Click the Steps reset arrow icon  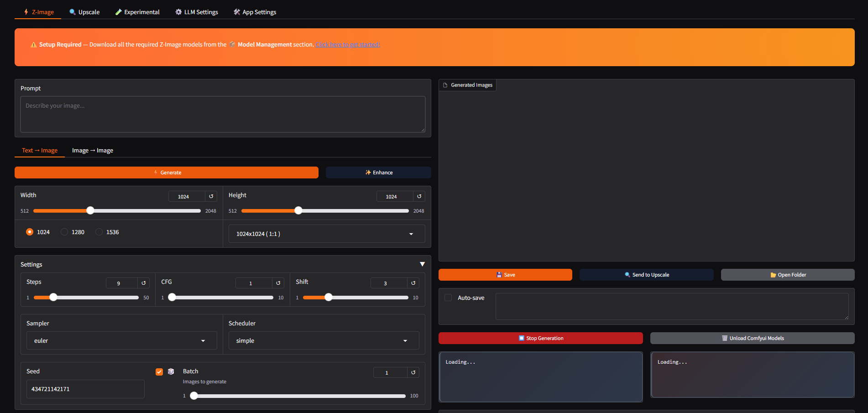pos(143,283)
